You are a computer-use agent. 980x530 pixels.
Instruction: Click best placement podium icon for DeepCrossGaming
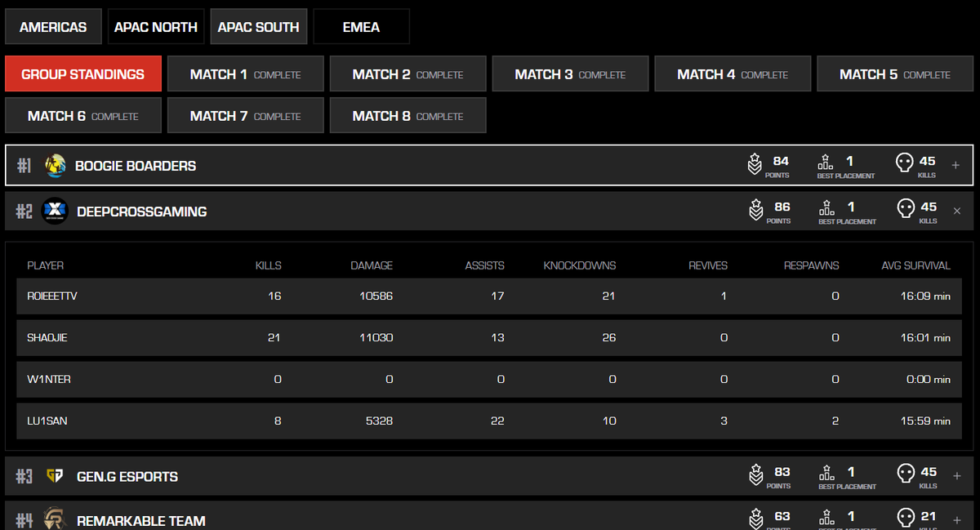tap(826, 207)
